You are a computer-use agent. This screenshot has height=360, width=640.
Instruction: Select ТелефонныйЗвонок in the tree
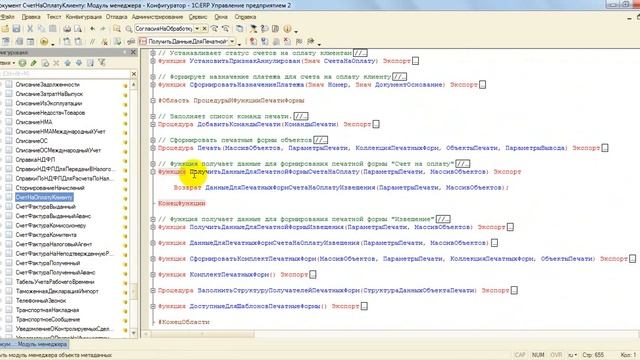[x=41, y=300]
